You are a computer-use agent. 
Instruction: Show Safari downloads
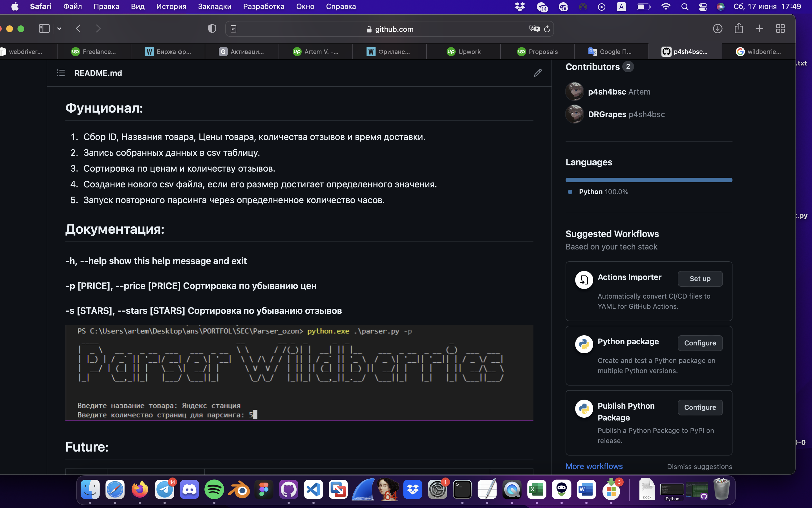(x=717, y=29)
